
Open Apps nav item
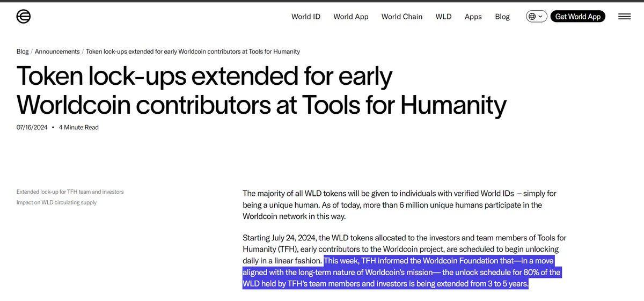(473, 17)
